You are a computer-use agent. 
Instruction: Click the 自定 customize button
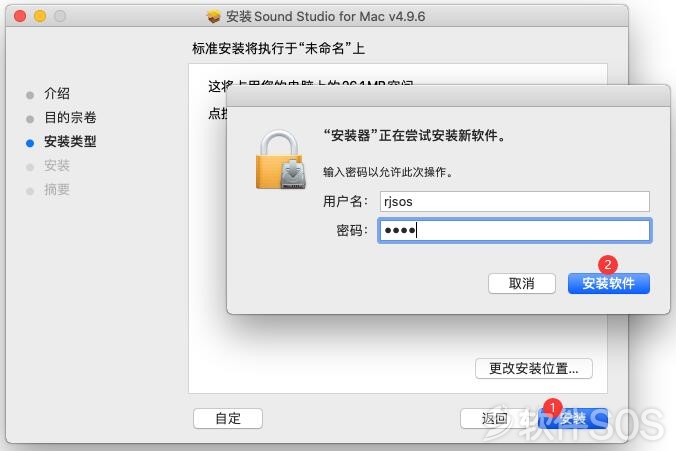[228, 418]
